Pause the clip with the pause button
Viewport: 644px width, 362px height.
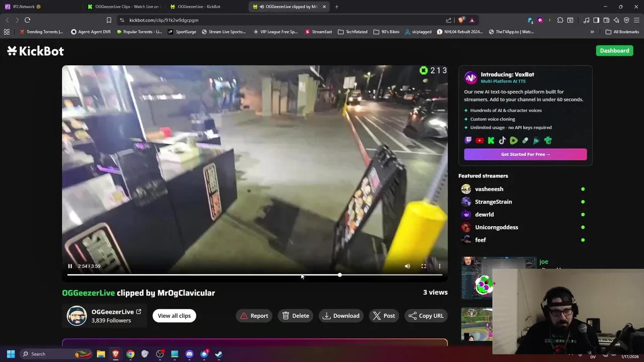(x=70, y=266)
